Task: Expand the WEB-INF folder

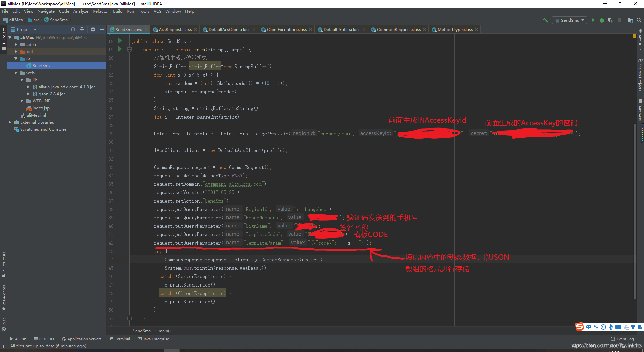Action: coord(22,101)
